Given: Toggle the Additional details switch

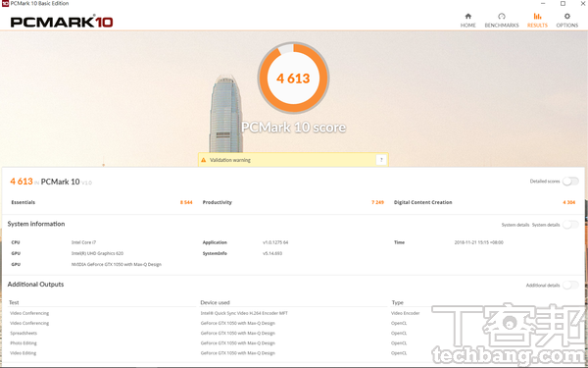Looking at the screenshot, I should (x=570, y=285).
